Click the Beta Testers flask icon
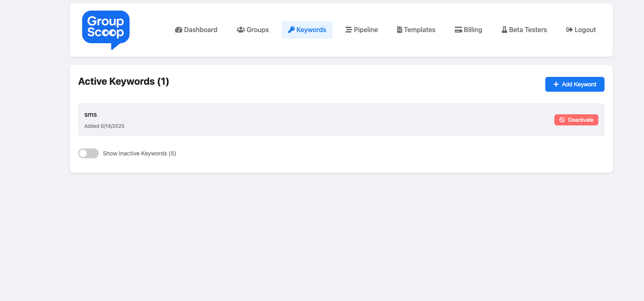This screenshot has height=301, width=644. (x=504, y=30)
